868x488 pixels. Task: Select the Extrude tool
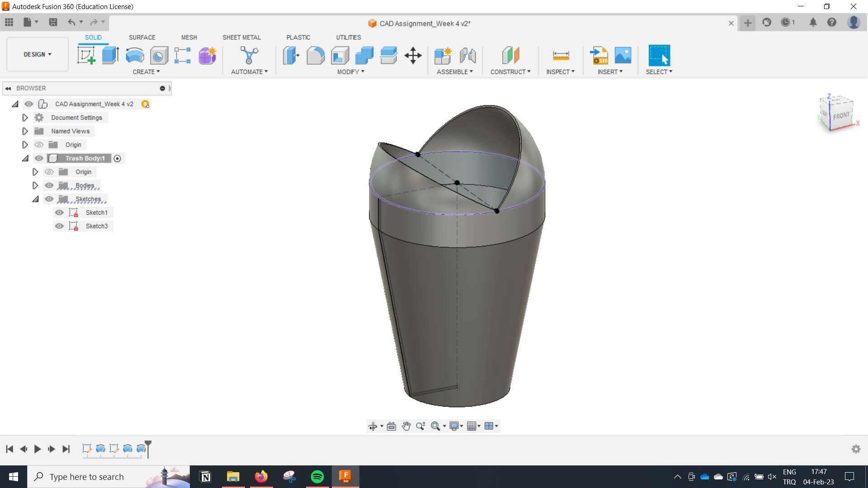click(x=110, y=56)
